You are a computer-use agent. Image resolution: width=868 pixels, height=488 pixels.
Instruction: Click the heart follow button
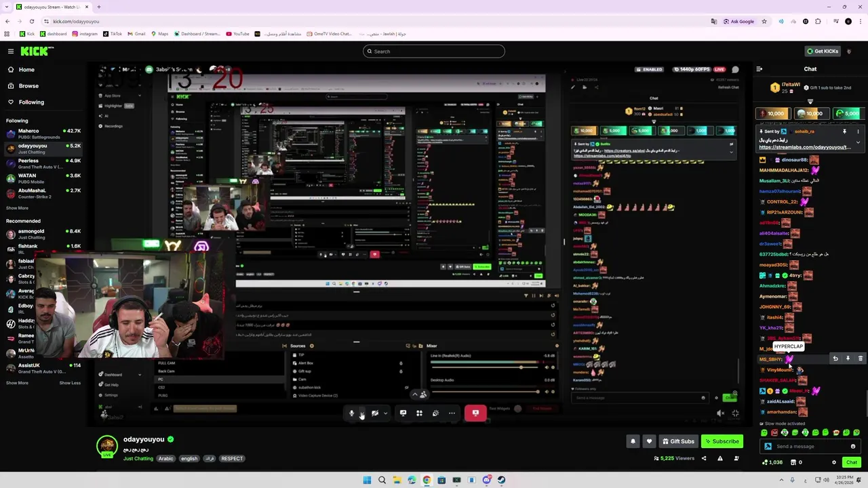coord(649,441)
